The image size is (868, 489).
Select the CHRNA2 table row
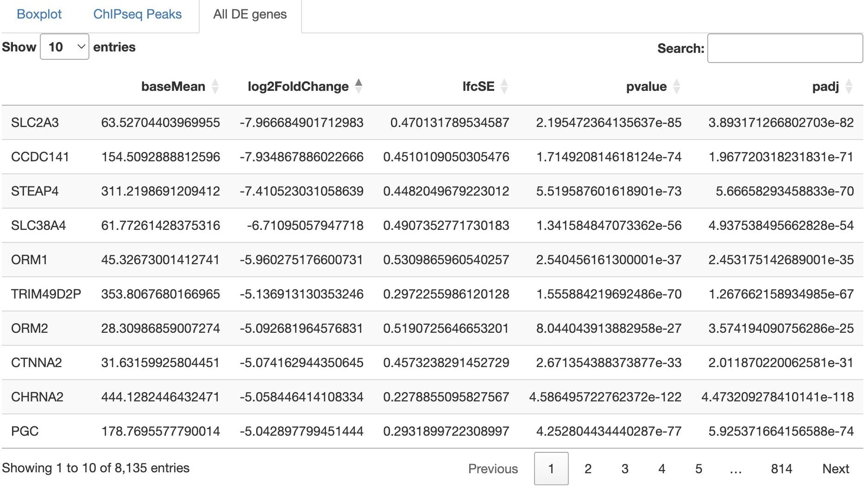433,397
